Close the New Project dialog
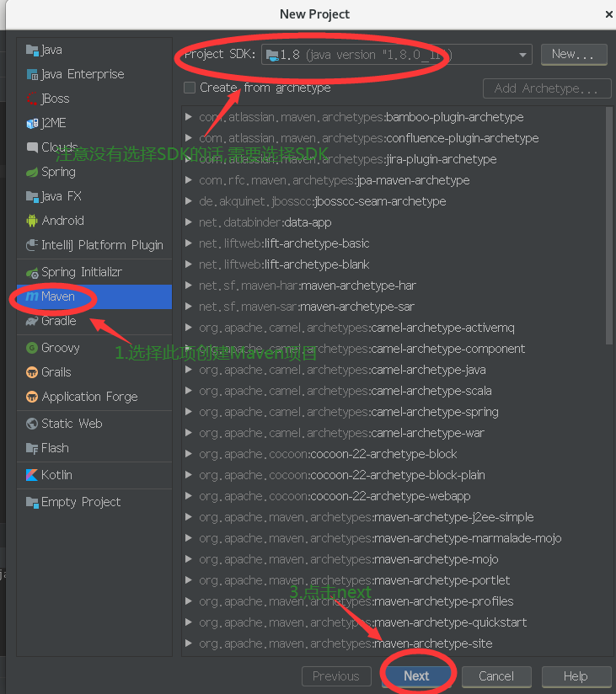The width and height of the screenshot is (616, 694). (609, 14)
